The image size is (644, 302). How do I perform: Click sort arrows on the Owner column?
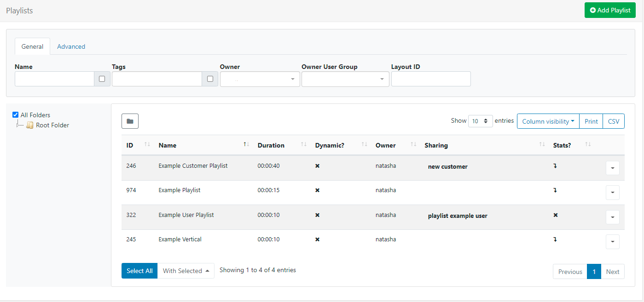(413, 145)
